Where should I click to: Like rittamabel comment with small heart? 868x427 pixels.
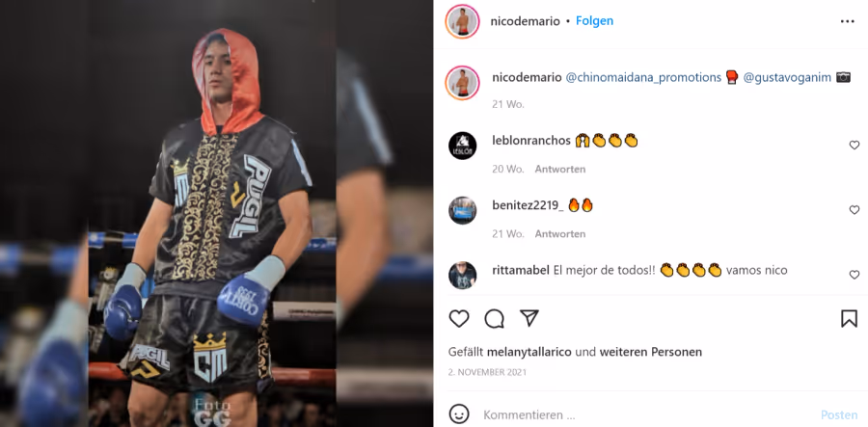(x=854, y=275)
